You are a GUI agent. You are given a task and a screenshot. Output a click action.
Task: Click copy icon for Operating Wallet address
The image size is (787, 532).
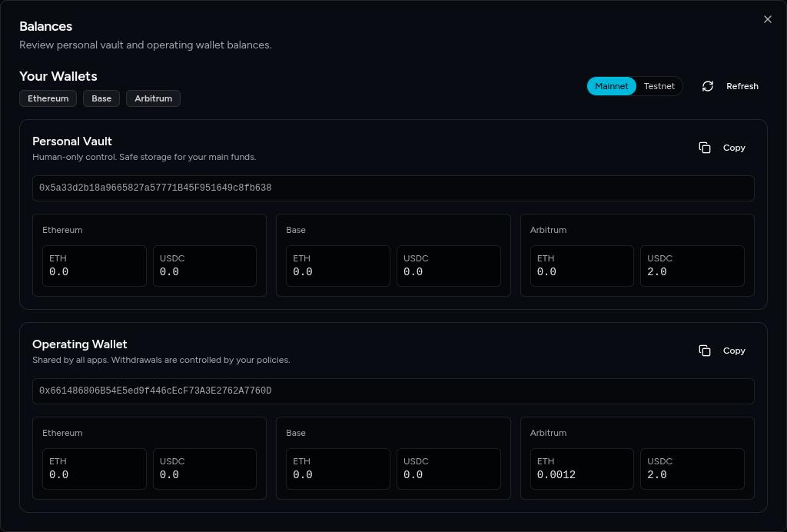tap(705, 351)
